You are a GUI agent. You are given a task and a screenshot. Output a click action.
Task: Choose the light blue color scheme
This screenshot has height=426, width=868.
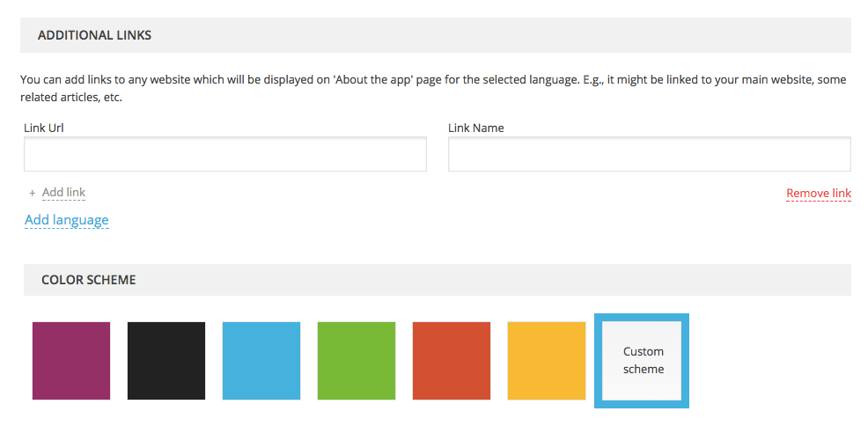click(261, 361)
